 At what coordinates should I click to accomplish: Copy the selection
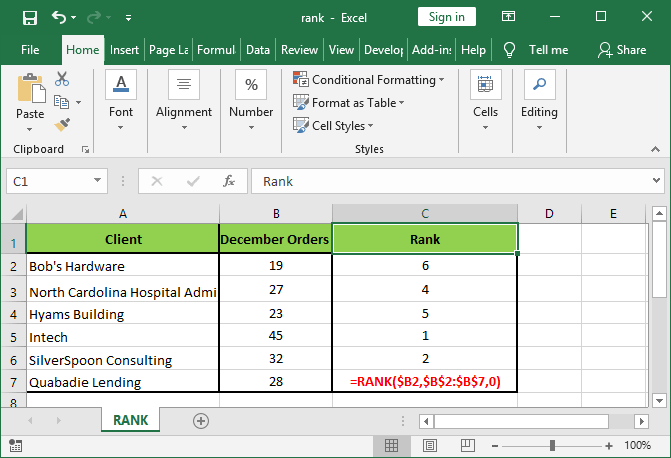tap(62, 102)
